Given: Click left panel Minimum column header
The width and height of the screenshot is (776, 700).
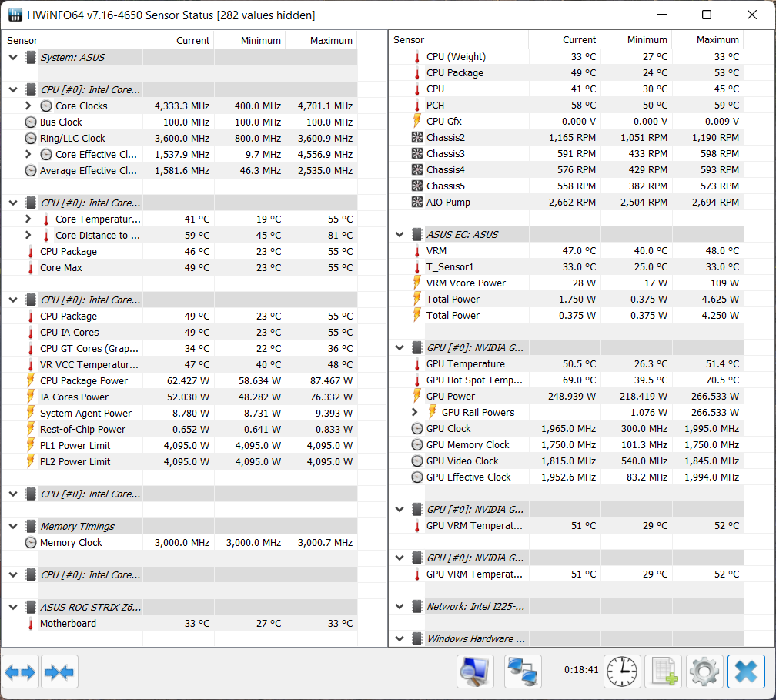Looking at the screenshot, I should point(250,41).
